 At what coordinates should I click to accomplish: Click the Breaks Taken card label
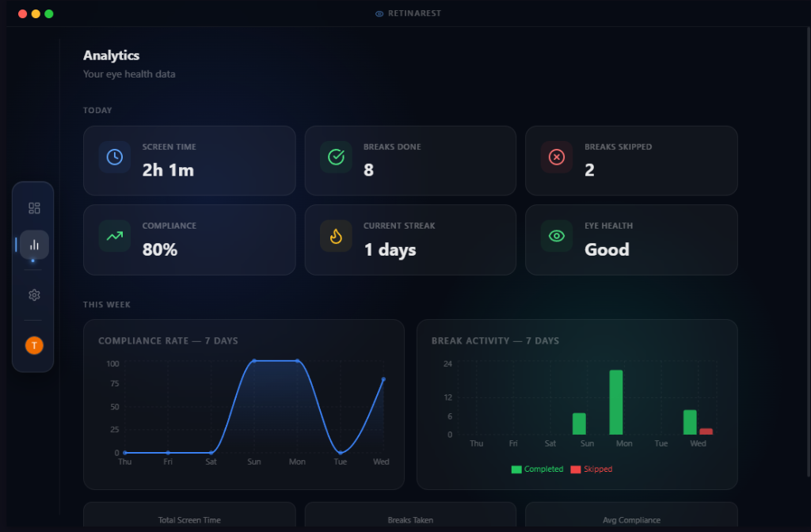tap(410, 520)
